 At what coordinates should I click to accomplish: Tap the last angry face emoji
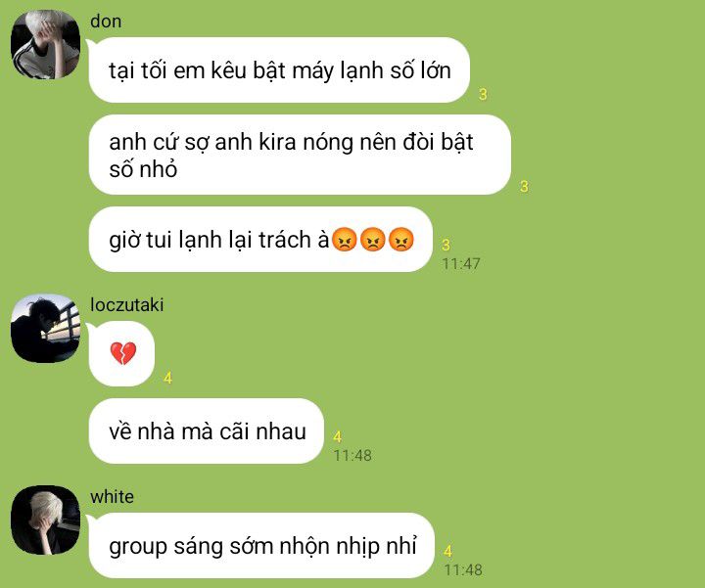pos(400,240)
